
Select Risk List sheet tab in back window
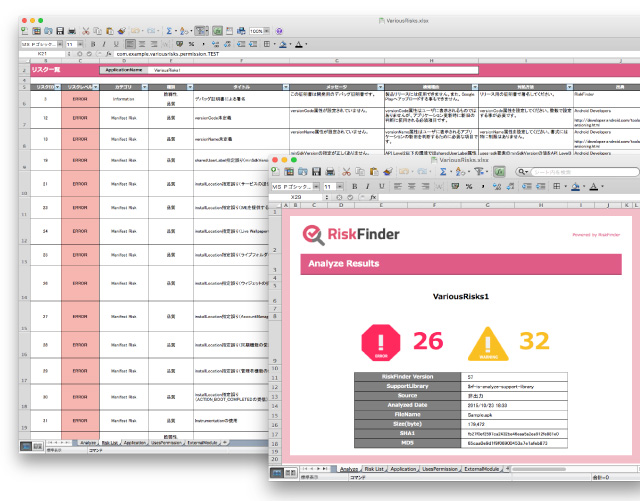point(109,443)
